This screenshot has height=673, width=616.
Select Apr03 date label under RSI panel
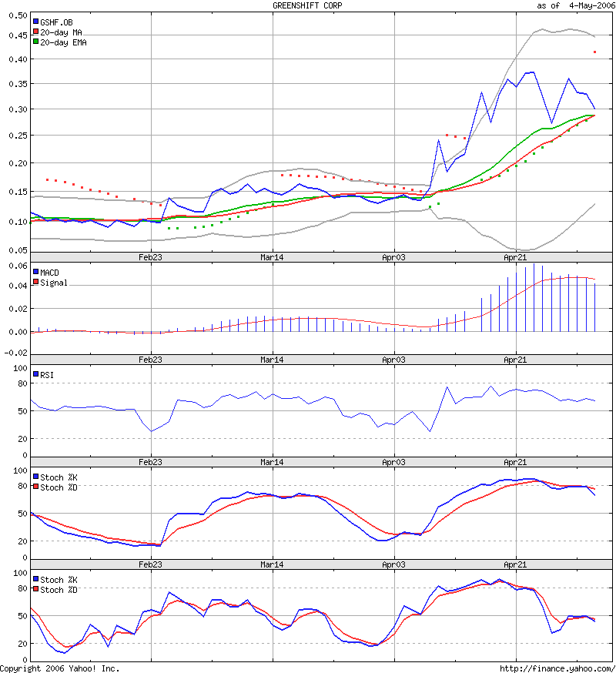coord(393,462)
